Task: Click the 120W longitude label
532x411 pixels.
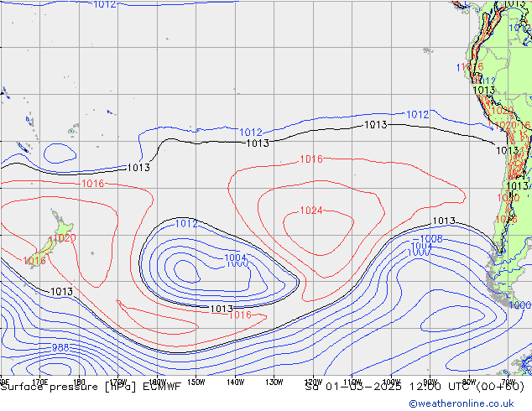Action: (x=313, y=382)
